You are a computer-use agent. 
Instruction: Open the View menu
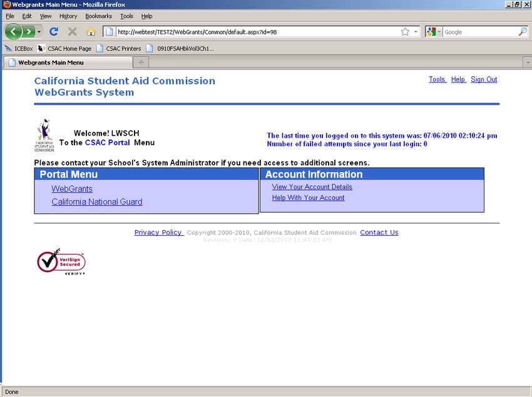[46, 16]
